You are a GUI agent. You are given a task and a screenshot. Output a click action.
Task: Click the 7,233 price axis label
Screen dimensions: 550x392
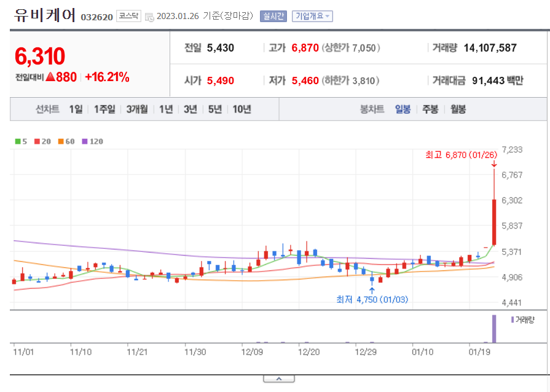click(x=512, y=150)
